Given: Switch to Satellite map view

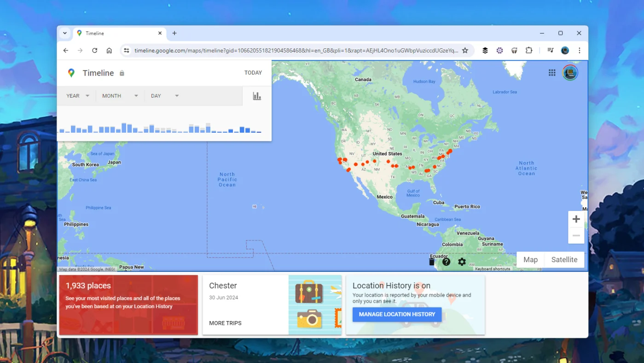Looking at the screenshot, I should coord(564,259).
